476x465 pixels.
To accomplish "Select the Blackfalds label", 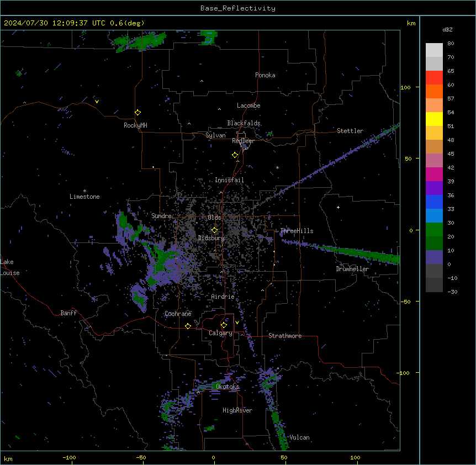I will (244, 123).
